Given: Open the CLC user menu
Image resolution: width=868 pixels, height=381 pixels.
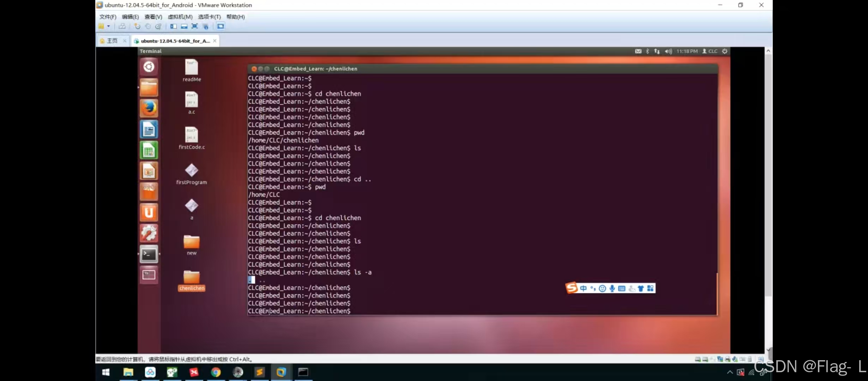Looking at the screenshot, I should coord(710,51).
